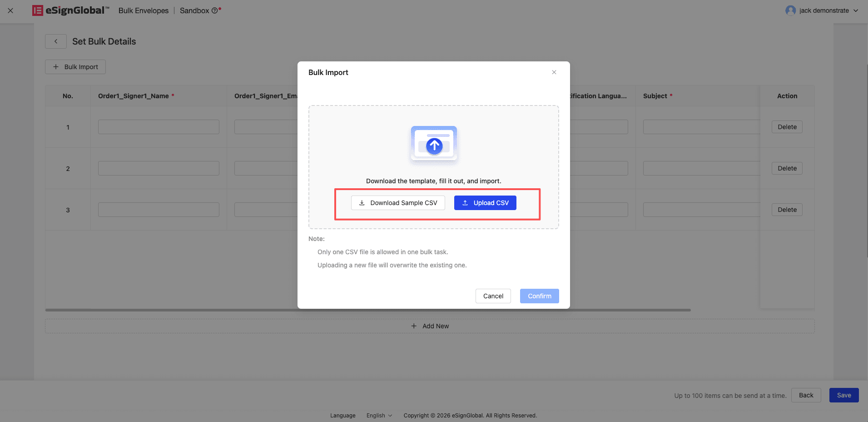The width and height of the screenshot is (868, 422).
Task: Click the Download Sample CSV button
Action: pyautogui.click(x=398, y=203)
